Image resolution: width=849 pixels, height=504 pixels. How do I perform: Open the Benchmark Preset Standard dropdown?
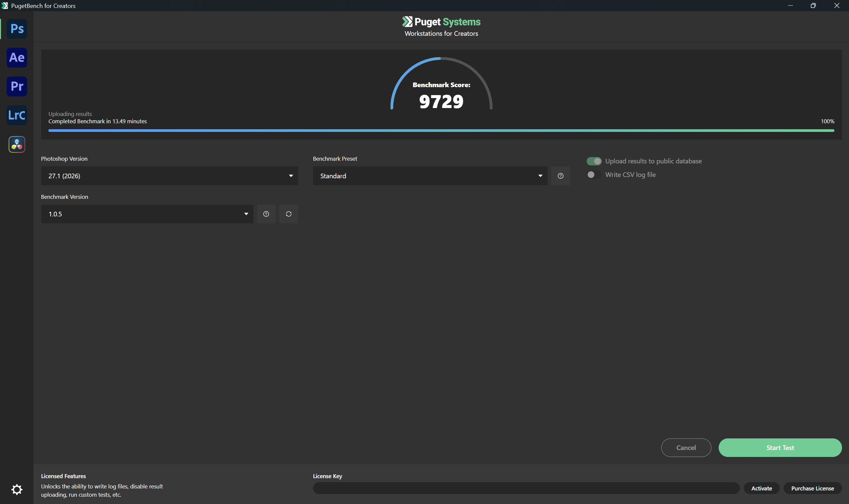pyautogui.click(x=430, y=176)
